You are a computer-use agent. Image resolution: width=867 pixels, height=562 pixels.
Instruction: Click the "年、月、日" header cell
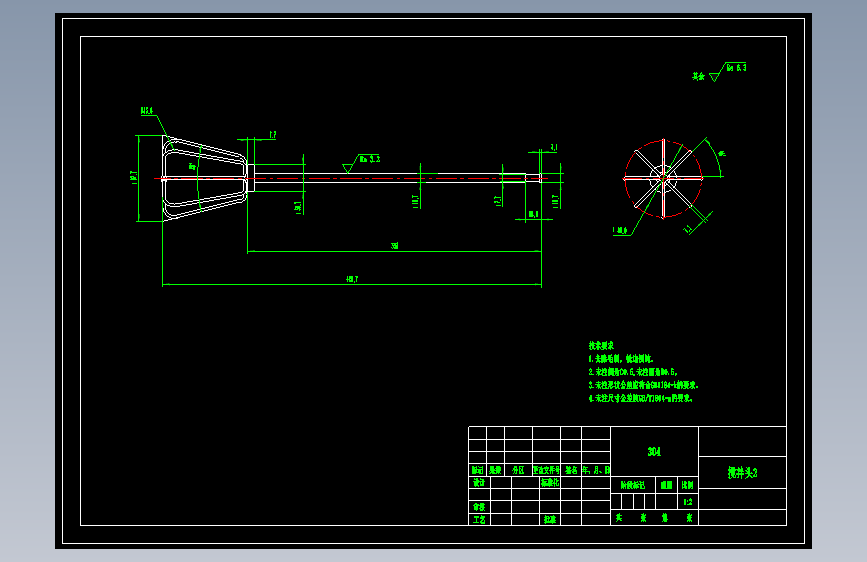pyautogui.click(x=596, y=470)
